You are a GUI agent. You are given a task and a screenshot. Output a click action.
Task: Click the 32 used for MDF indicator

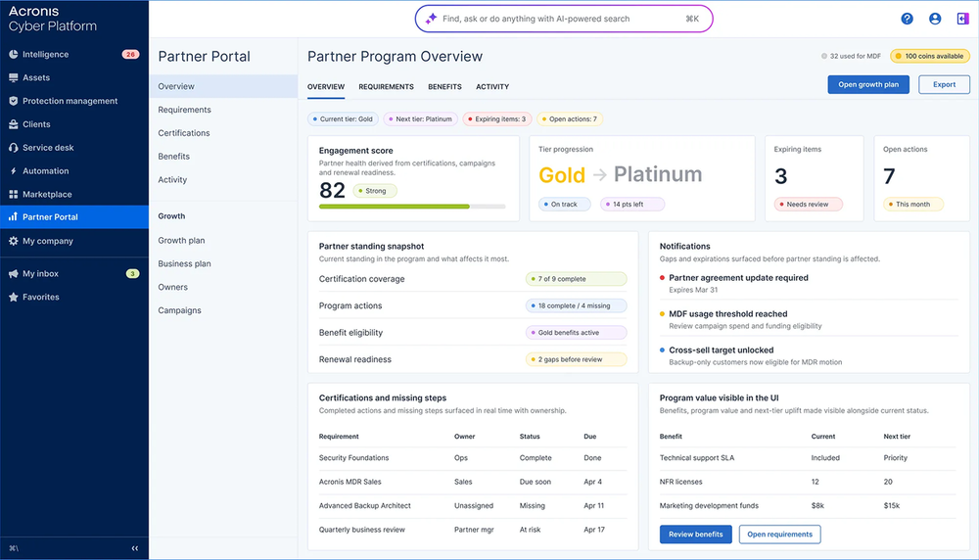point(851,56)
